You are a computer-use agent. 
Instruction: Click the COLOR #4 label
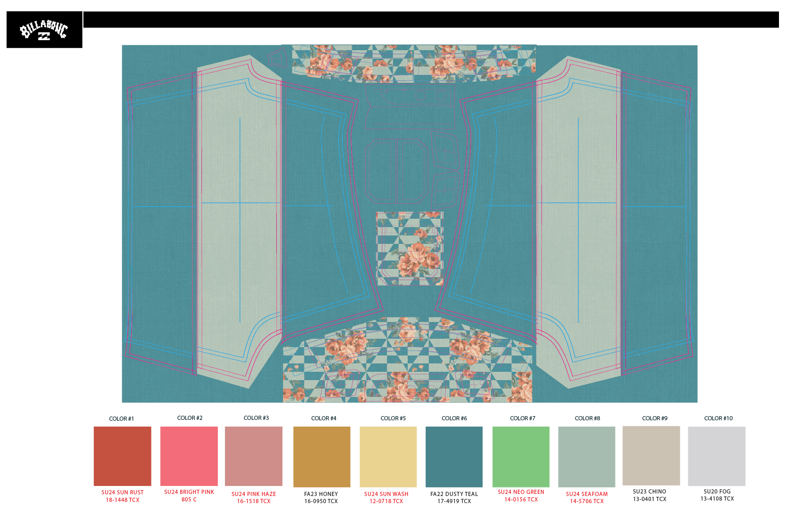pos(324,418)
